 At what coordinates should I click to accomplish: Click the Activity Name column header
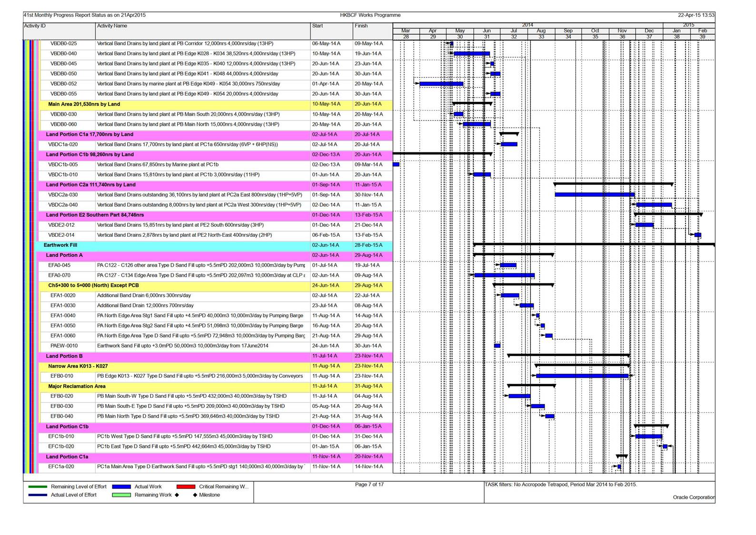pyautogui.click(x=202, y=31)
